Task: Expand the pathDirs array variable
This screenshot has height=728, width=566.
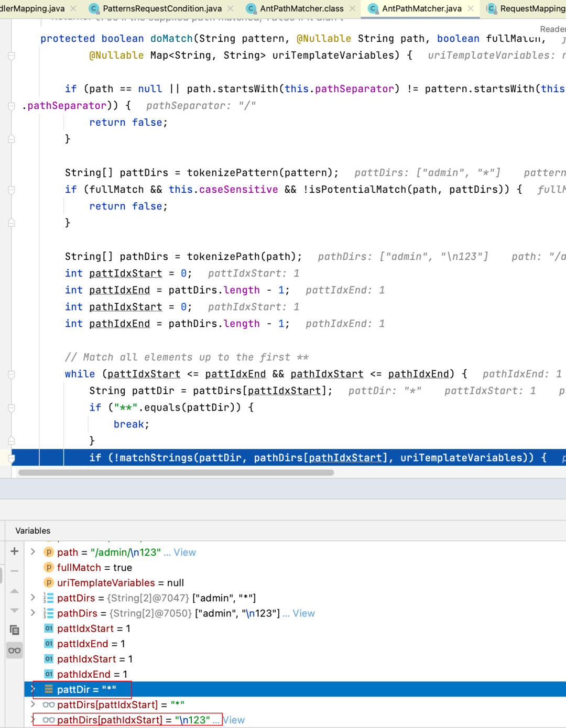Action: coord(33,613)
